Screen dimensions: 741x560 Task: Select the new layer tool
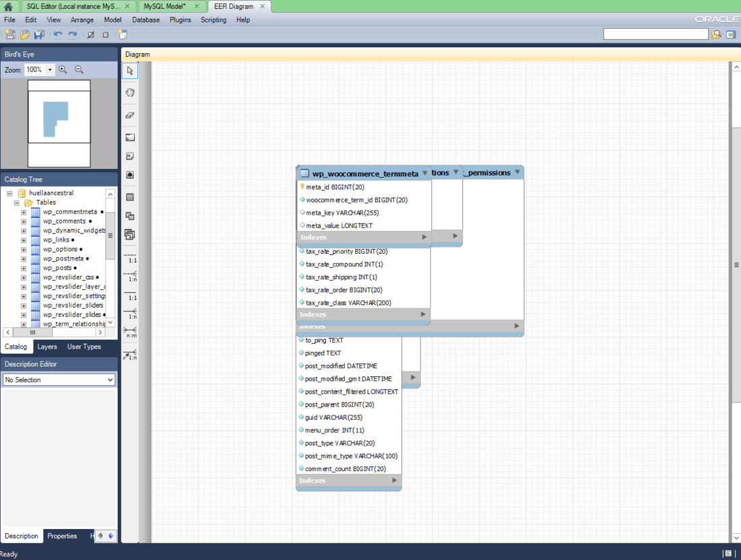(130, 137)
